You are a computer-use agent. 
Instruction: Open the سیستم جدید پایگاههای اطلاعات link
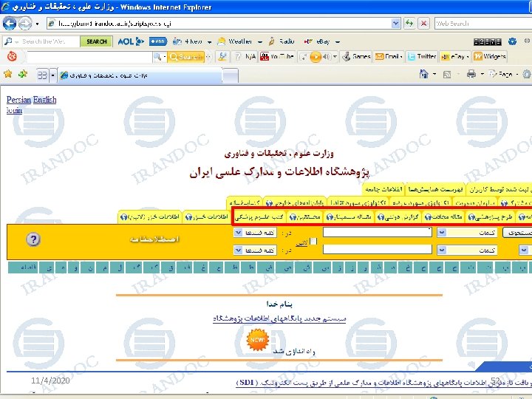(279, 318)
